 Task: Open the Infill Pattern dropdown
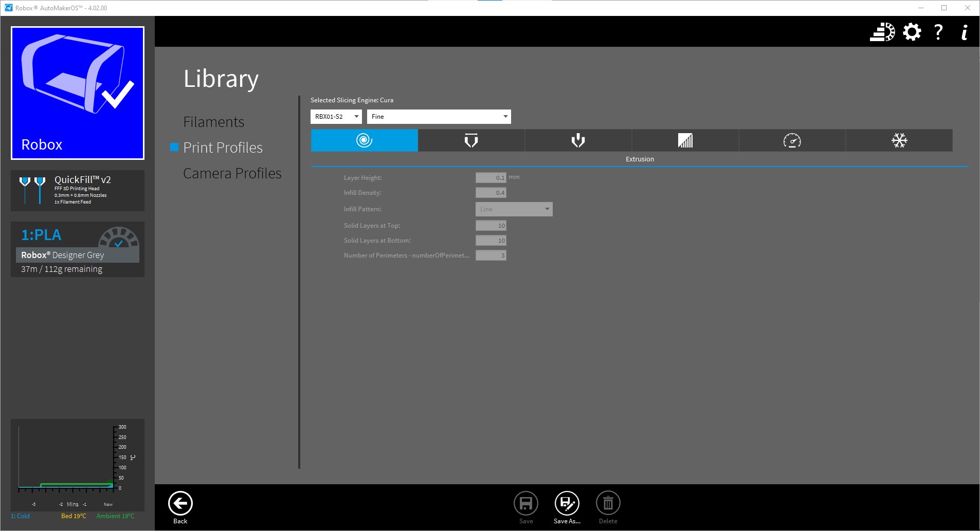(x=514, y=209)
